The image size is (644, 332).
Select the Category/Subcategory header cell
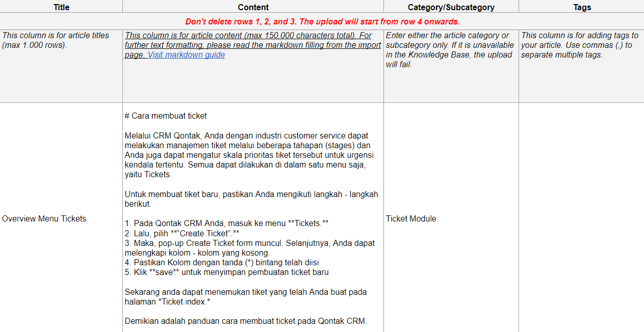(x=451, y=7)
